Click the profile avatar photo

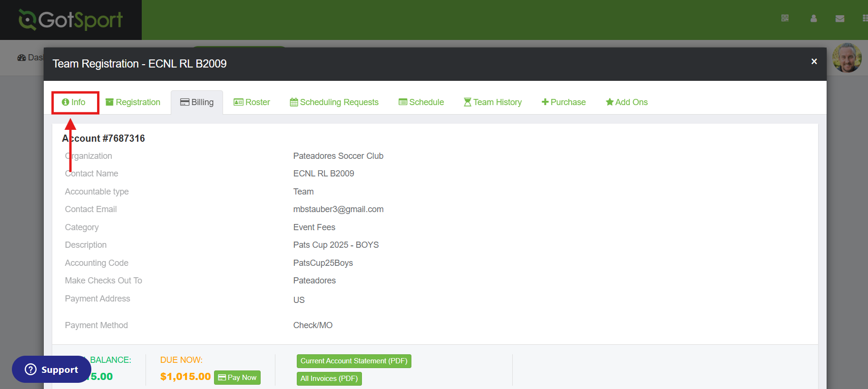(x=847, y=58)
